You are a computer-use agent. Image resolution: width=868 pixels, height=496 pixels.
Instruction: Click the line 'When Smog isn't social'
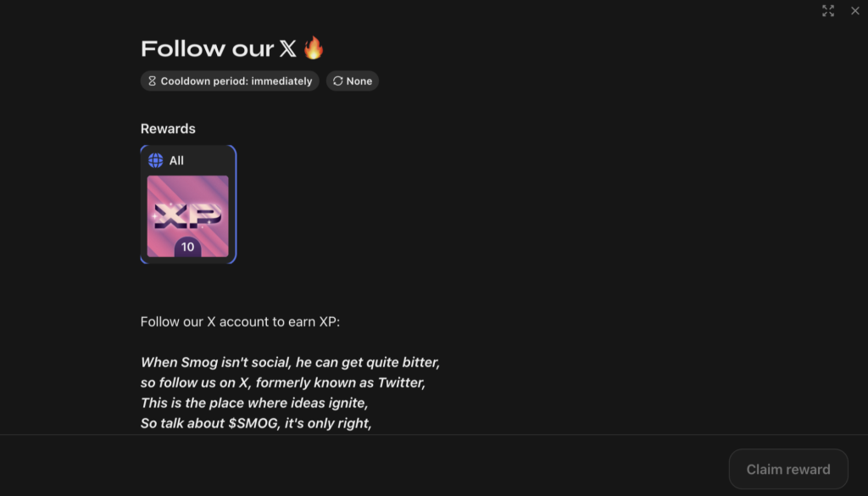[290, 362]
